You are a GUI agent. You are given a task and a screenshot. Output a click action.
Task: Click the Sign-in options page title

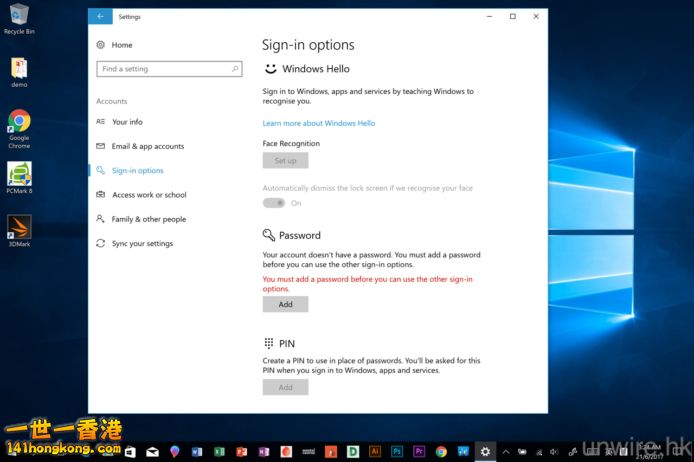[308, 45]
